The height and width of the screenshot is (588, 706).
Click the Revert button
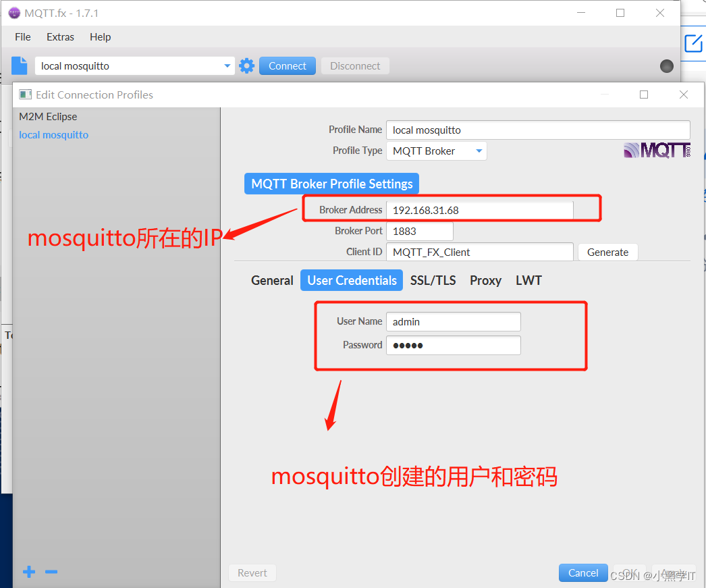pyautogui.click(x=252, y=572)
